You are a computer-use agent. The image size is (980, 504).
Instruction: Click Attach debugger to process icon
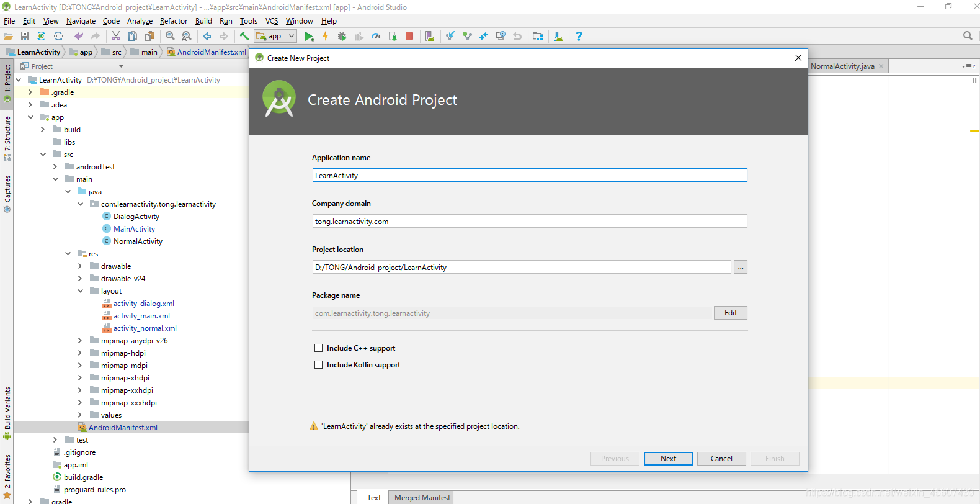tap(393, 37)
